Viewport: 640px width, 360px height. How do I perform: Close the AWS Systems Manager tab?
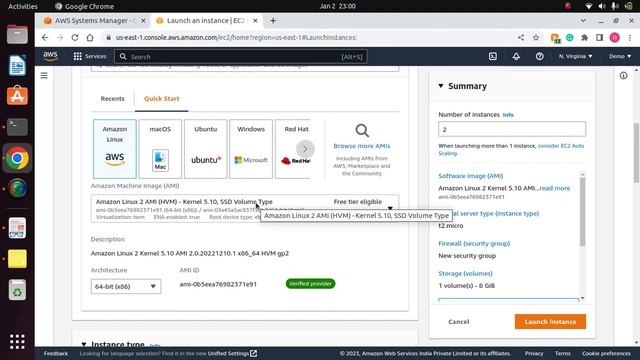(143, 20)
